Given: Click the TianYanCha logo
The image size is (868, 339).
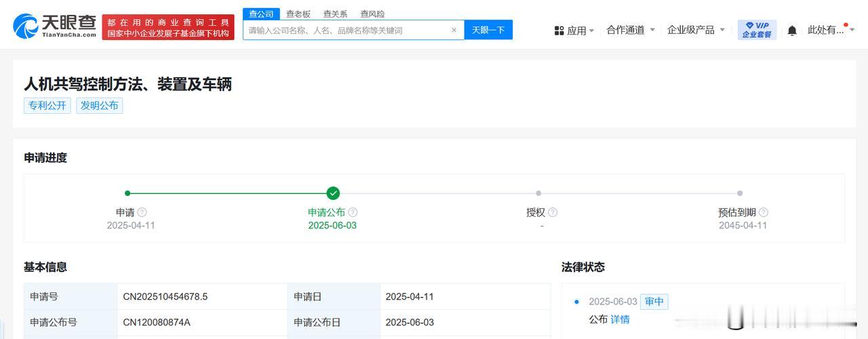Looking at the screenshot, I should (x=54, y=26).
